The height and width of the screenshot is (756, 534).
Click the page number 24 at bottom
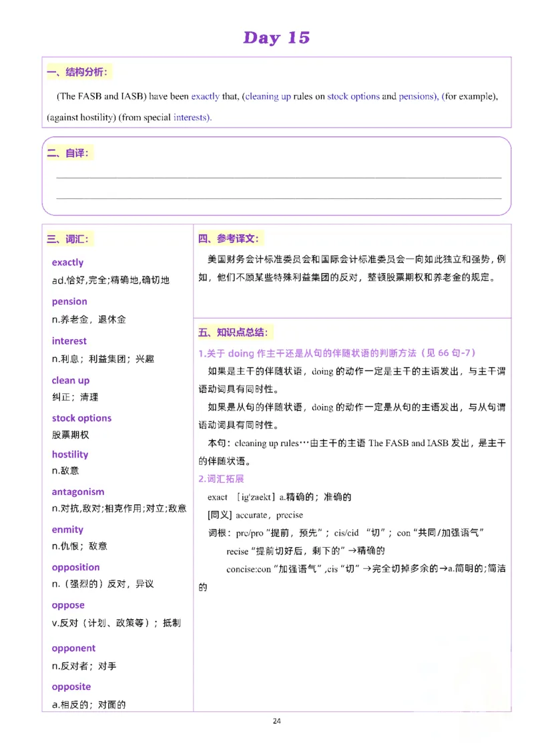pyautogui.click(x=278, y=721)
